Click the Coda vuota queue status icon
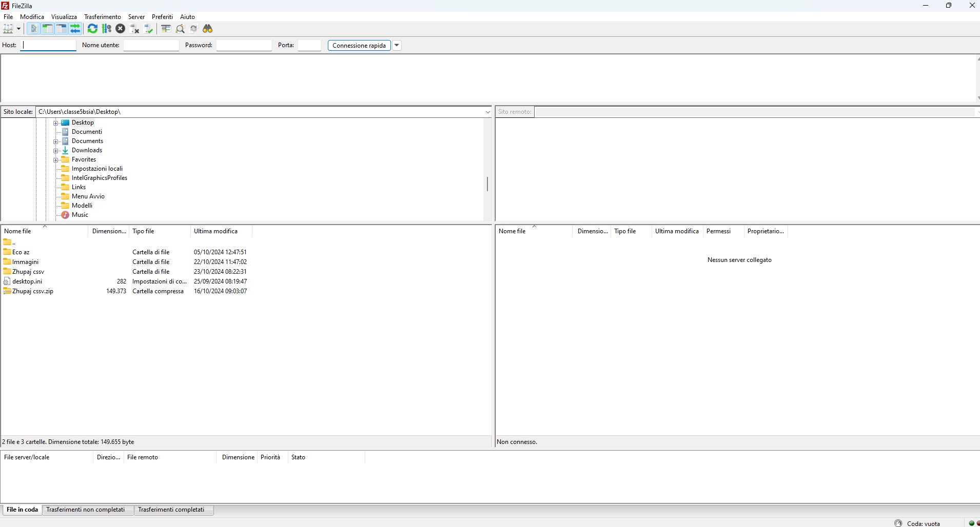The height and width of the screenshot is (527, 980). coord(898,523)
